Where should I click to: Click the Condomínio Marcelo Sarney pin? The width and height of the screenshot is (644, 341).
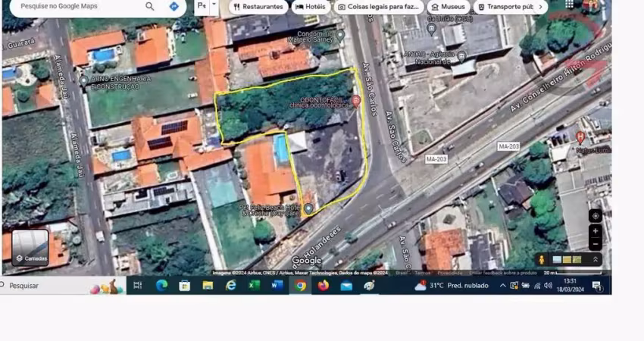coord(340,36)
